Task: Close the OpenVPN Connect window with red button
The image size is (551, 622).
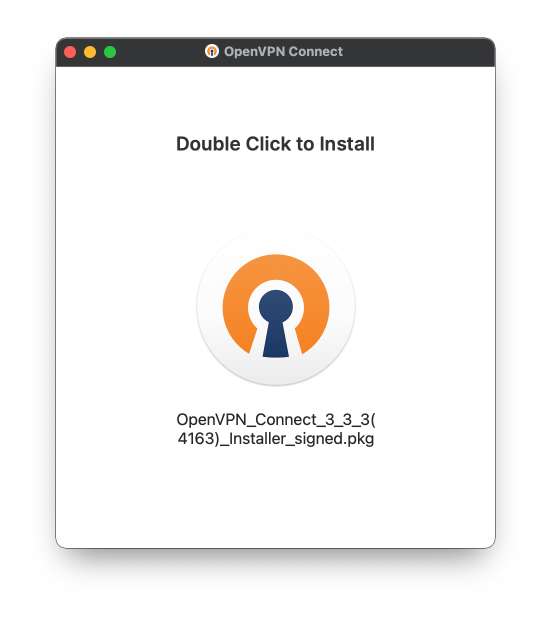Action: [70, 52]
